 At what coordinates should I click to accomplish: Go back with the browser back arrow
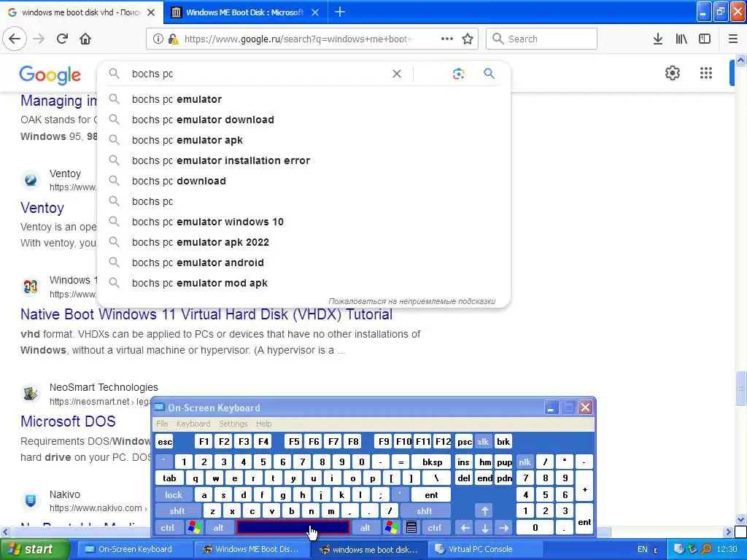coord(15,39)
